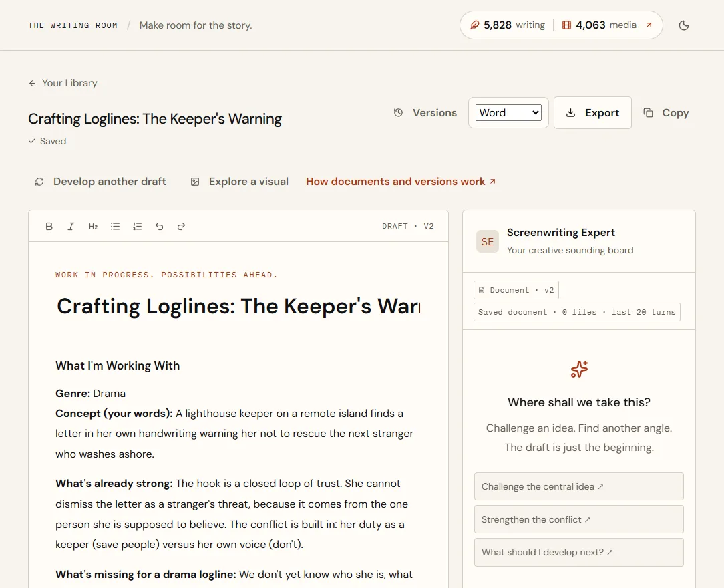Select Strengthen the conflict suggestion
This screenshot has height=588, width=724.
tap(578, 519)
